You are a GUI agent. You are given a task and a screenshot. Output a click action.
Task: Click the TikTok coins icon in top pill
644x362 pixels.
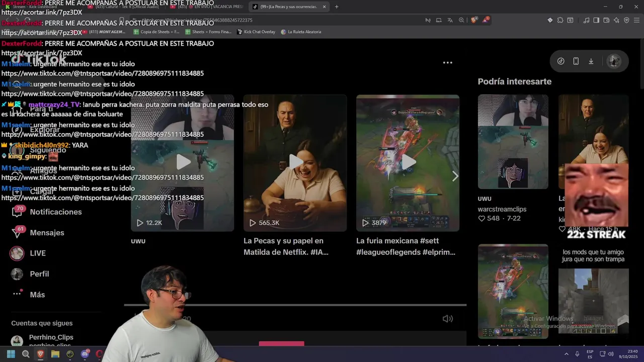point(561,61)
